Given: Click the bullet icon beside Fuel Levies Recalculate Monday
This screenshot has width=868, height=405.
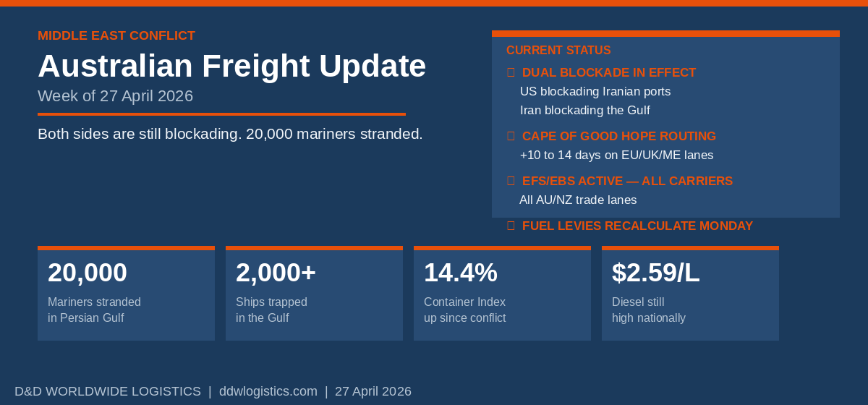Looking at the screenshot, I should pos(511,226).
